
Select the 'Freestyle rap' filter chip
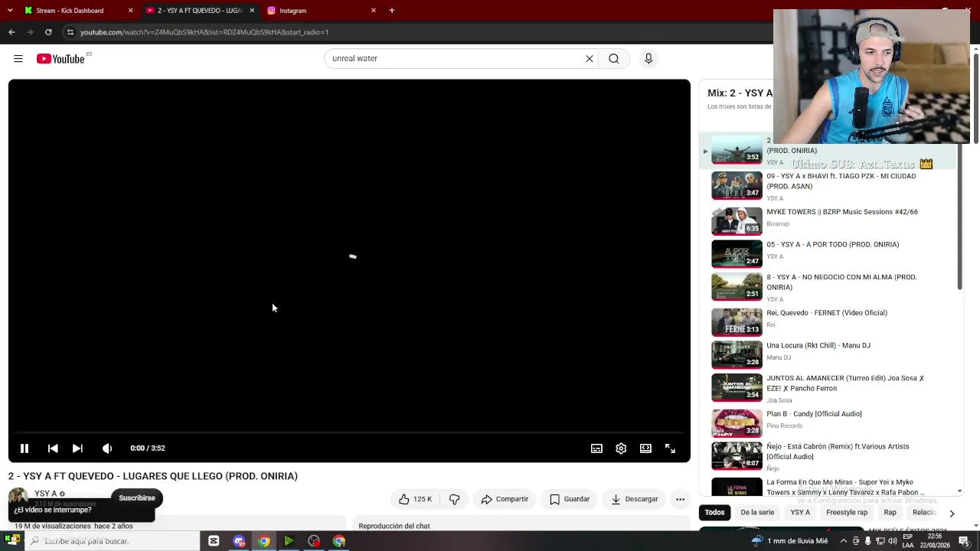point(847,513)
